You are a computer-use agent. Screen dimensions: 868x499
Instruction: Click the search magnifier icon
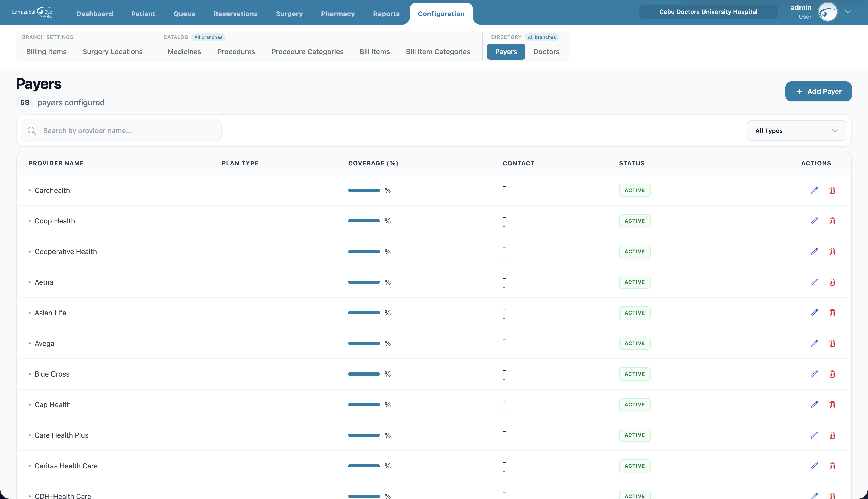point(32,131)
